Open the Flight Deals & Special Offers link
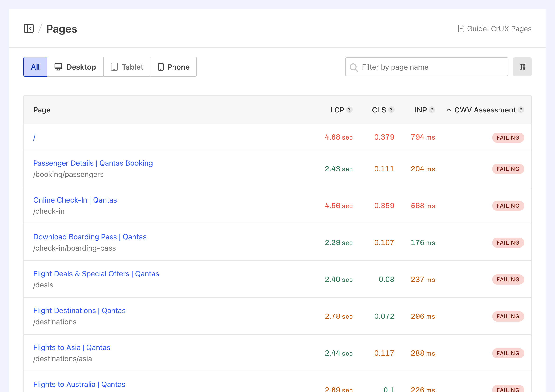The width and height of the screenshot is (555, 392). (96, 273)
